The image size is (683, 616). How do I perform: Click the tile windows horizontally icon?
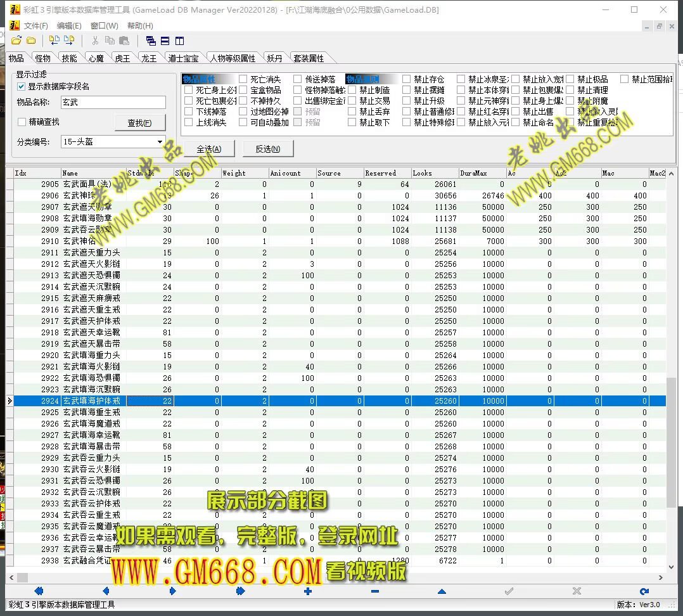(165, 41)
